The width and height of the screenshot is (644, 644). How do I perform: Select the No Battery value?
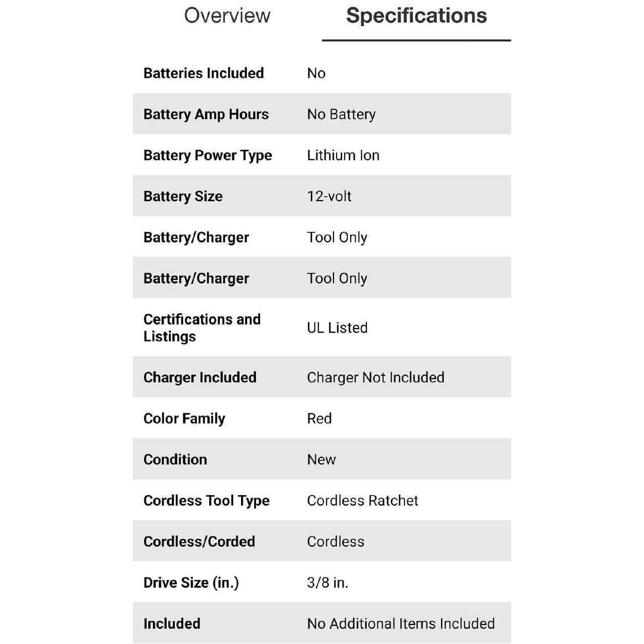pyautogui.click(x=341, y=114)
